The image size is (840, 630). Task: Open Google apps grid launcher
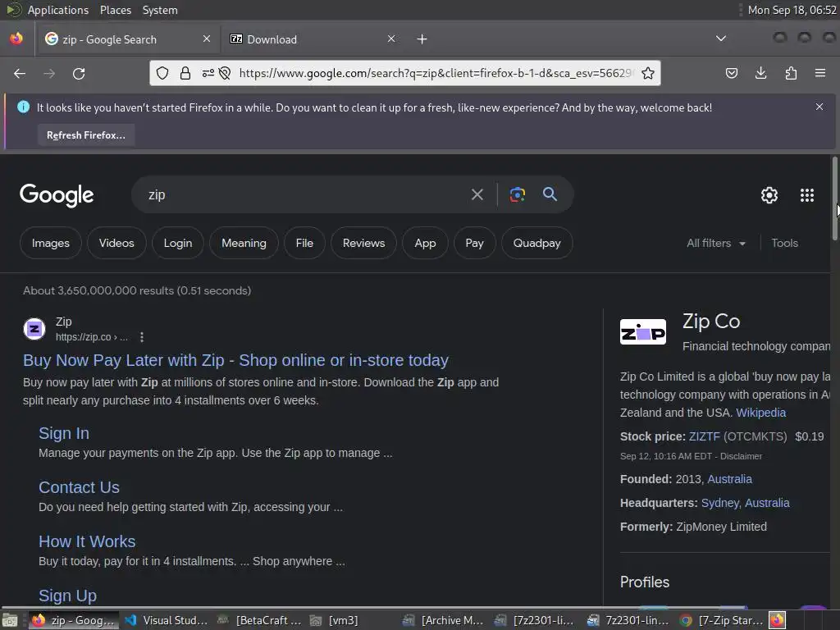(807, 195)
